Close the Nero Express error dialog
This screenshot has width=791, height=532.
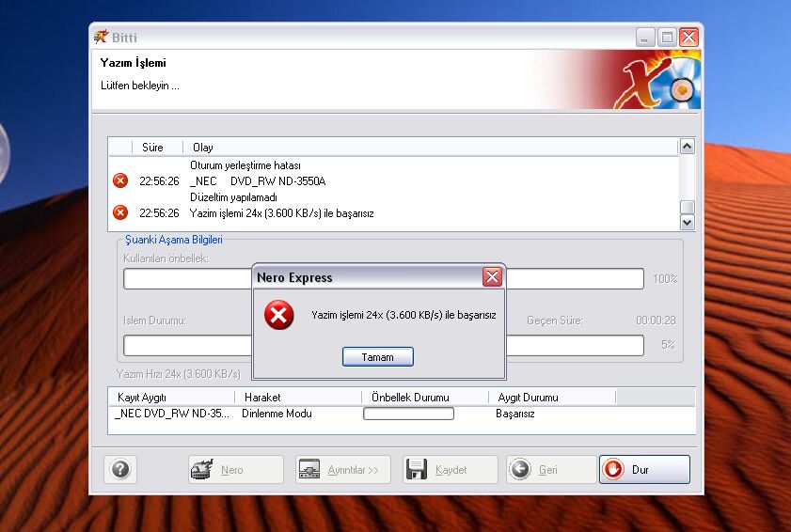pos(492,276)
